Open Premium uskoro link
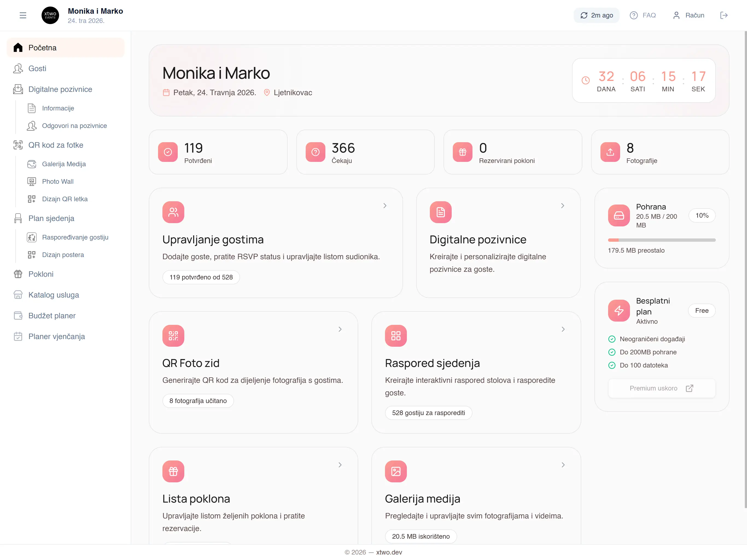The width and height of the screenshot is (747, 560). pyautogui.click(x=661, y=388)
